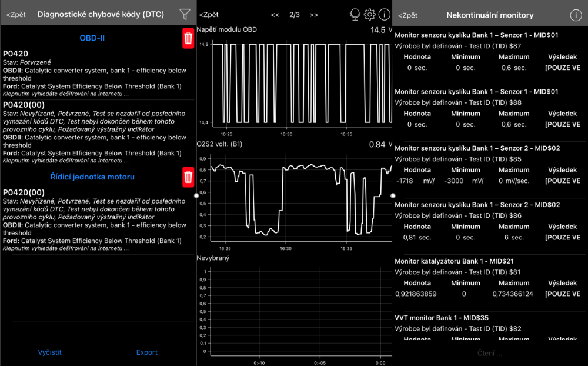Select the Napětí modulu OBD graph label
Image resolution: width=588 pixels, height=366 pixels.
coord(226,29)
